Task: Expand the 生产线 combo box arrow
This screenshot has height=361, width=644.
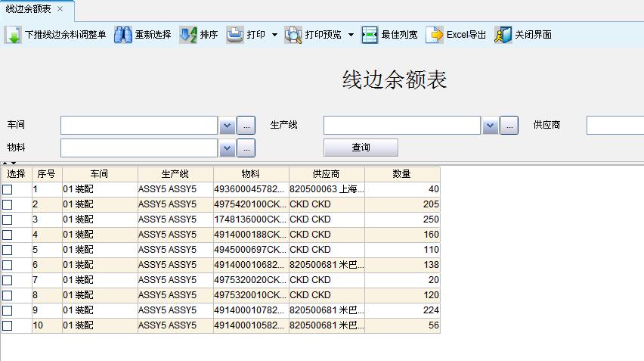Action: pos(490,126)
